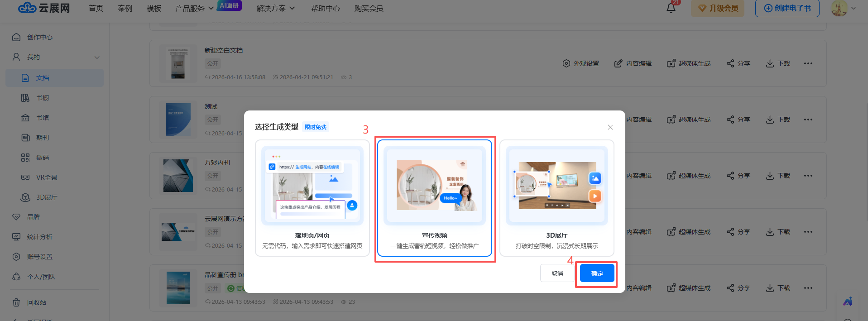Click the 取消 cancel button

(x=557, y=273)
